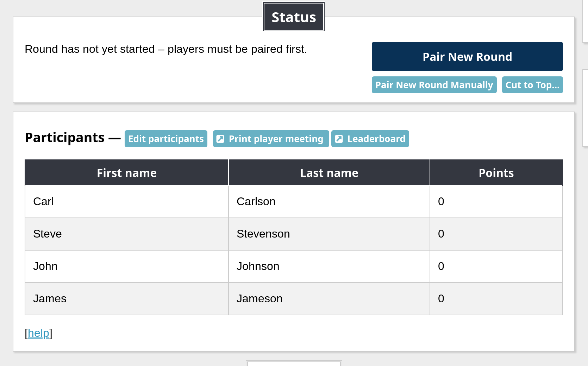Click the Points column header
The height and width of the screenshot is (366, 588).
(496, 173)
